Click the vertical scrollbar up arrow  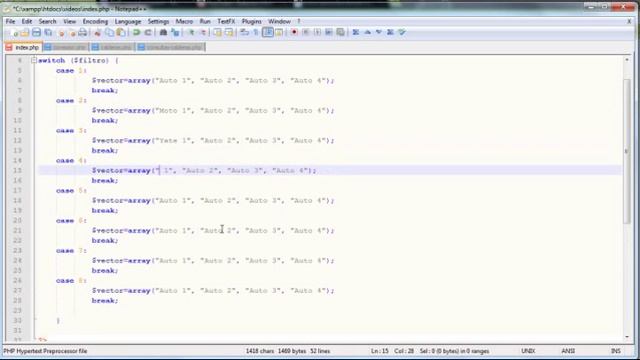pyautogui.click(x=627, y=60)
